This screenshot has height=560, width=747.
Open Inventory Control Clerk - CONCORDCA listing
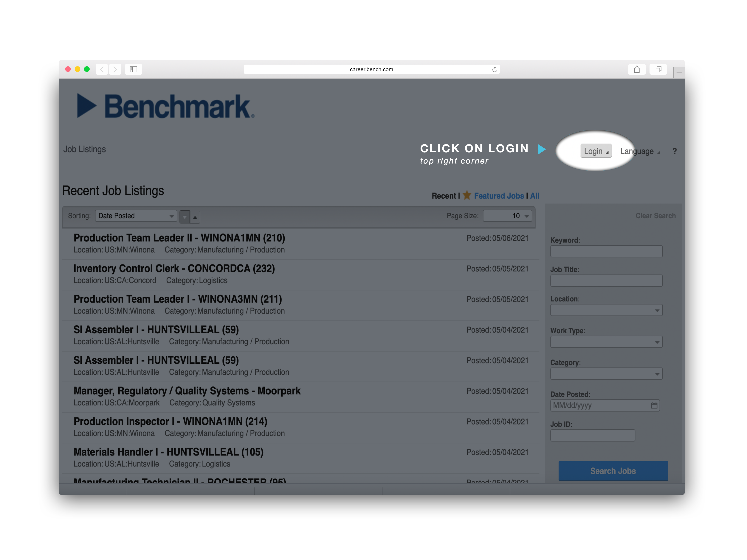point(174,269)
